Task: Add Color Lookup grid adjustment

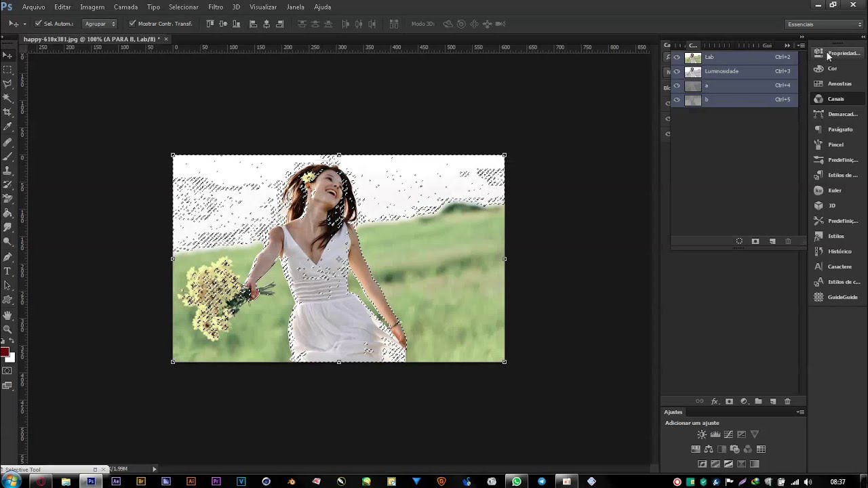Action: [x=761, y=449]
